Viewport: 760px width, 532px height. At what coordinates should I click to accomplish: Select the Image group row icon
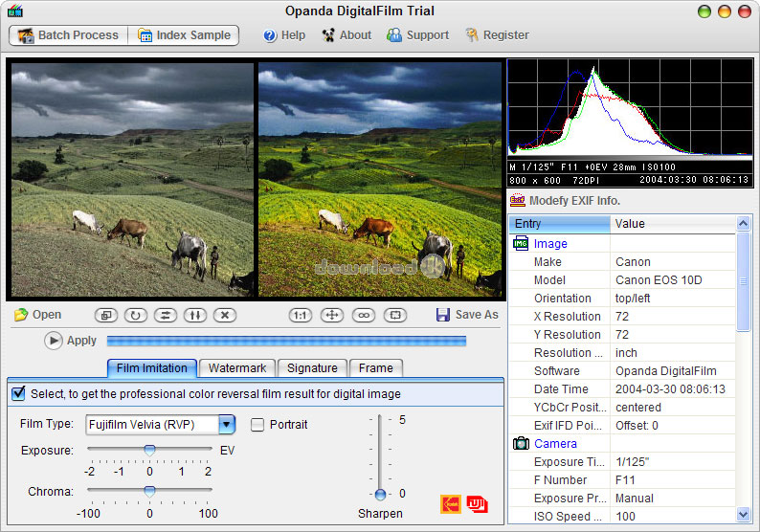(521, 243)
